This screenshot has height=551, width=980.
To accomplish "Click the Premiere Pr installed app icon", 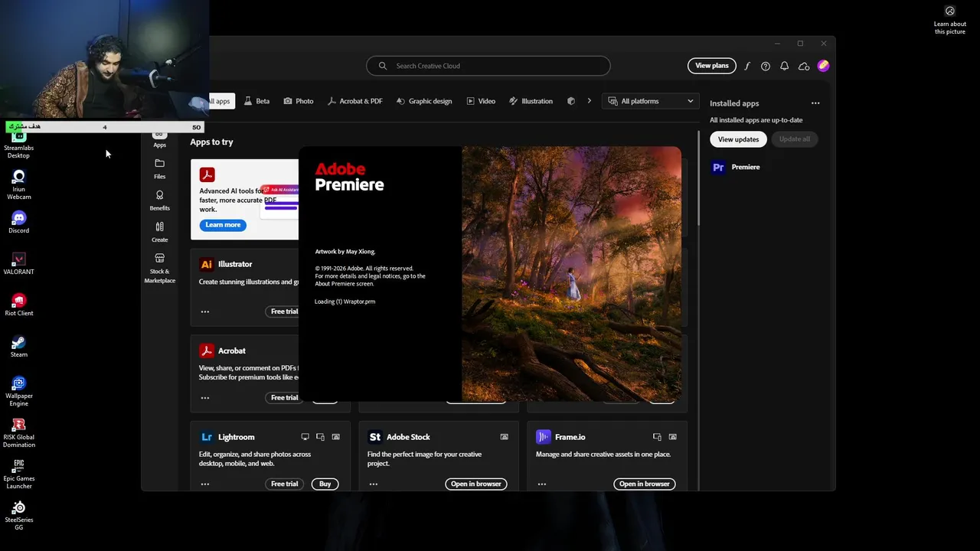I will (x=718, y=167).
